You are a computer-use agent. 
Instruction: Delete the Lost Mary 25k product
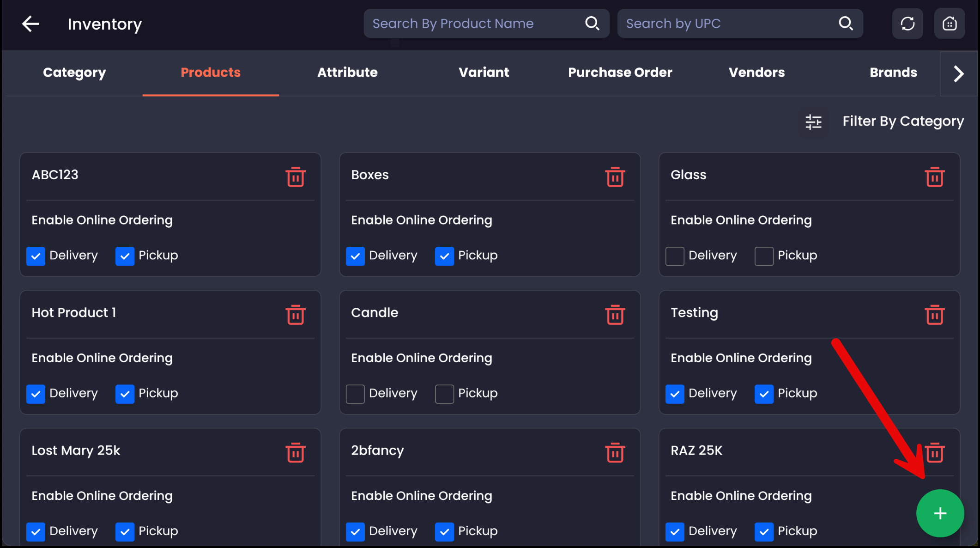[x=295, y=452]
